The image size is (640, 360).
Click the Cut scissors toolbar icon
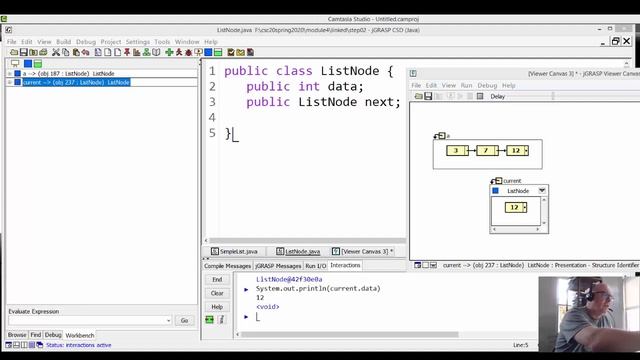[56, 52]
